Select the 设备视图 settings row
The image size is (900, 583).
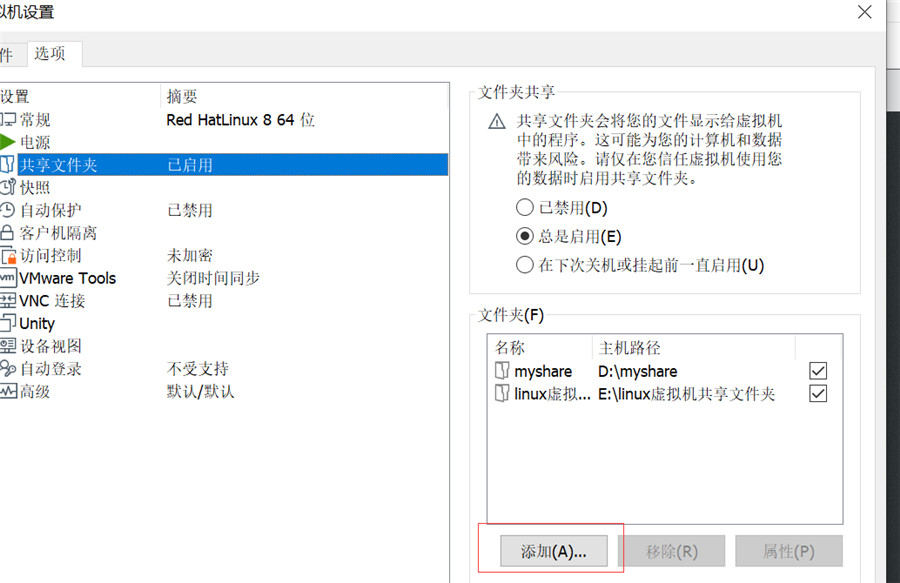click(224, 346)
